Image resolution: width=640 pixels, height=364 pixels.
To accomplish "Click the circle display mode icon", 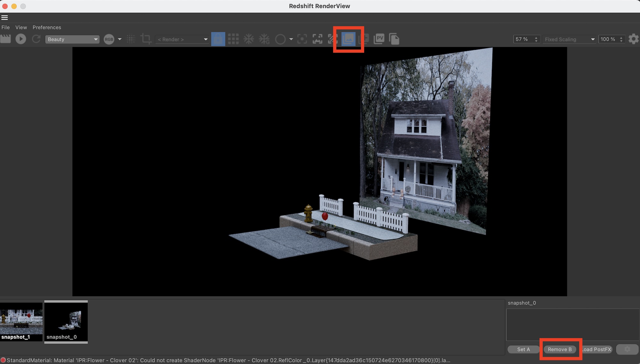I will click(280, 39).
